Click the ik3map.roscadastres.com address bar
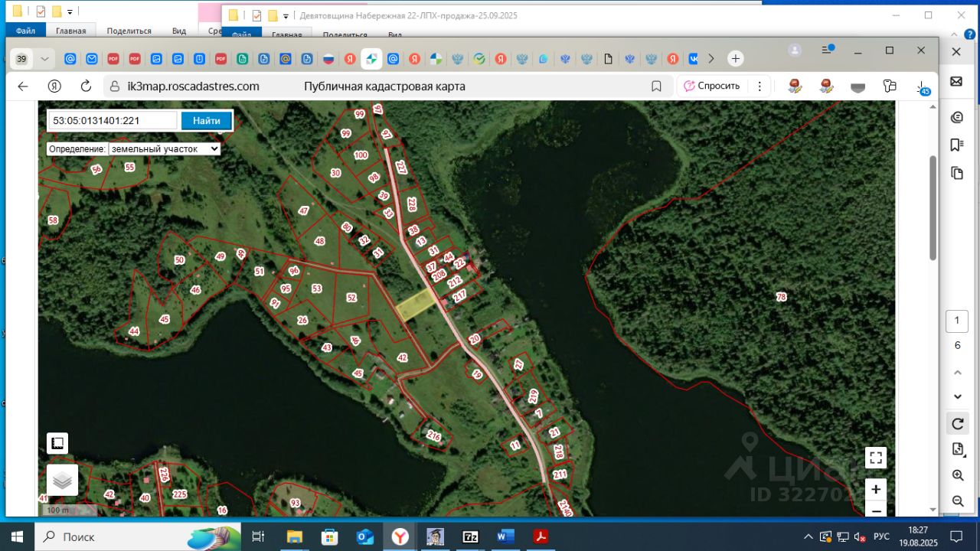This screenshot has width=980, height=551. tap(194, 86)
